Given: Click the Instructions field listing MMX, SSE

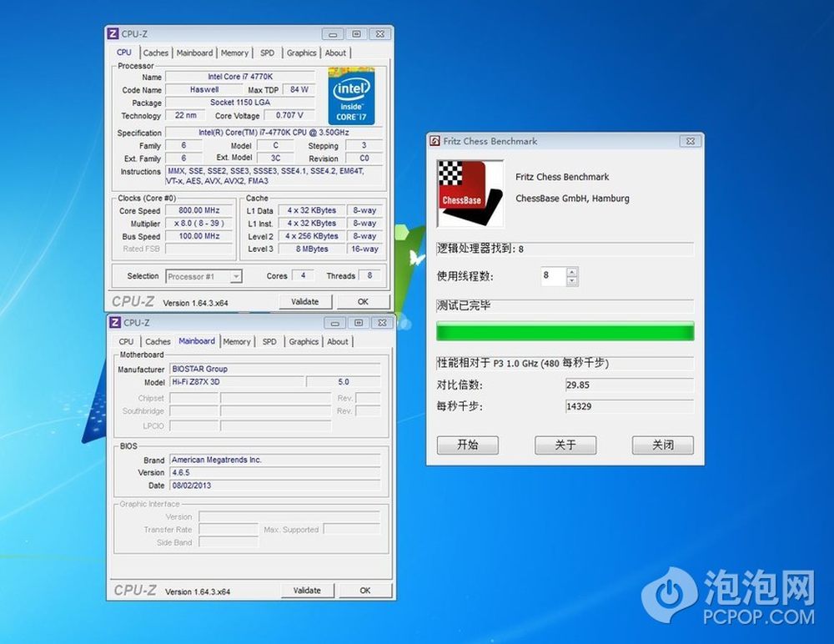Looking at the screenshot, I should [274, 176].
